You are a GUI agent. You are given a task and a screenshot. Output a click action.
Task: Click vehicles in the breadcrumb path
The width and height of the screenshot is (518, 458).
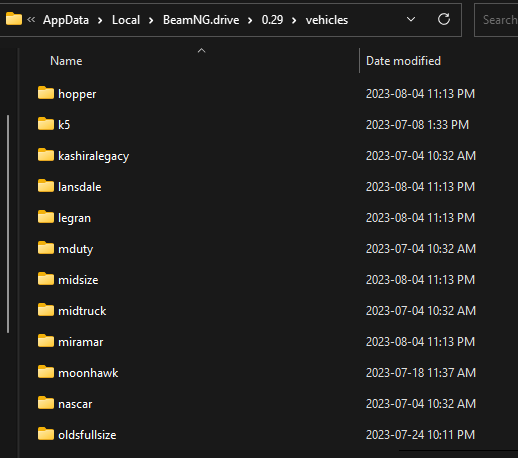click(x=327, y=20)
